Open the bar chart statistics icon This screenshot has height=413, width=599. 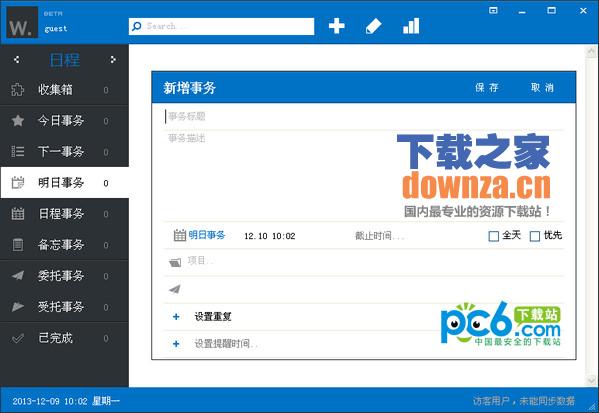click(411, 26)
